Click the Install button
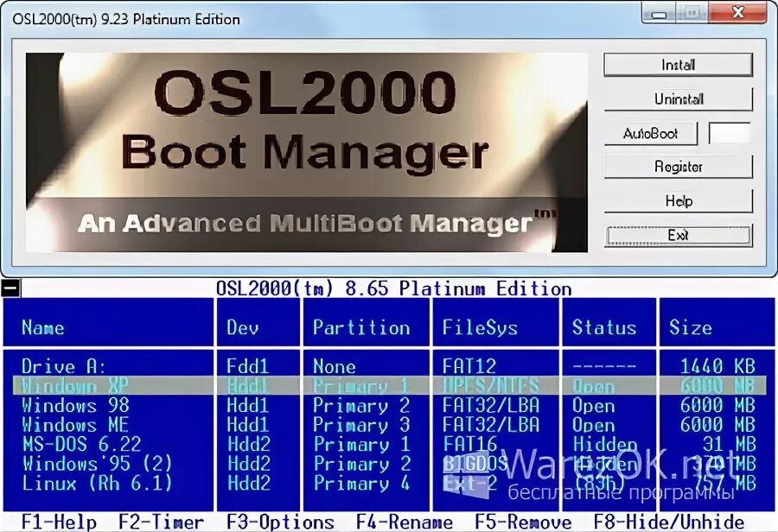 678,65
